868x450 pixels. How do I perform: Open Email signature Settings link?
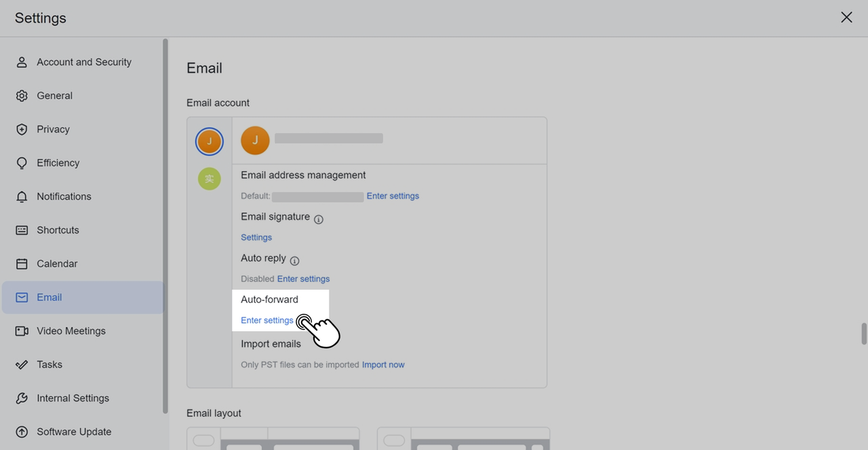tap(256, 237)
